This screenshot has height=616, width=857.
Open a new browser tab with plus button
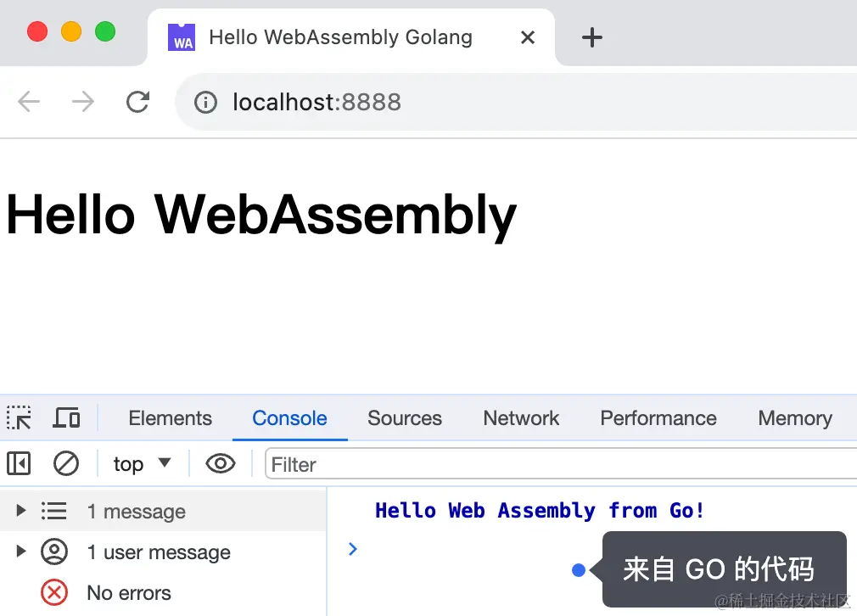point(591,36)
